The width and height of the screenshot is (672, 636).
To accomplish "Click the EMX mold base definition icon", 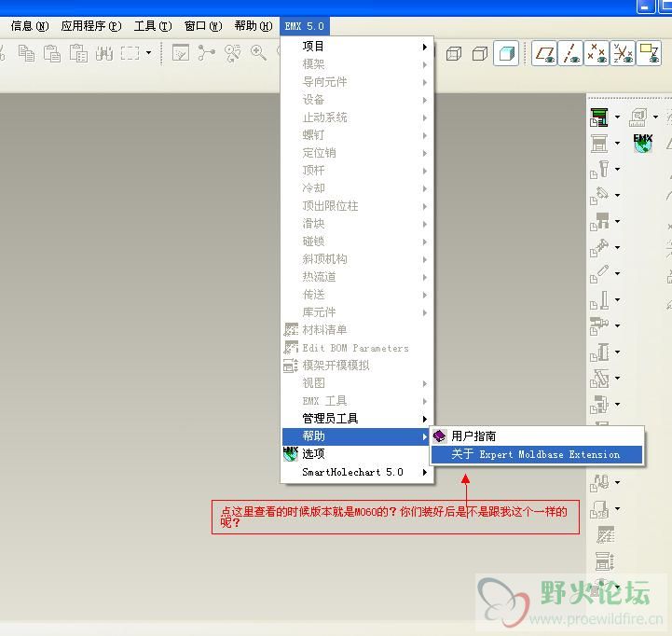I will point(598,118).
